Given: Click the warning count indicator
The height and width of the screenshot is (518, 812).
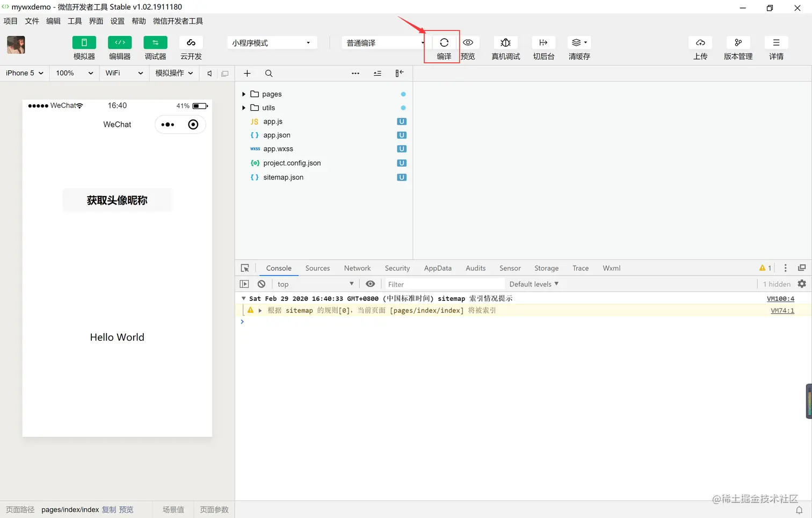Looking at the screenshot, I should pos(765,268).
